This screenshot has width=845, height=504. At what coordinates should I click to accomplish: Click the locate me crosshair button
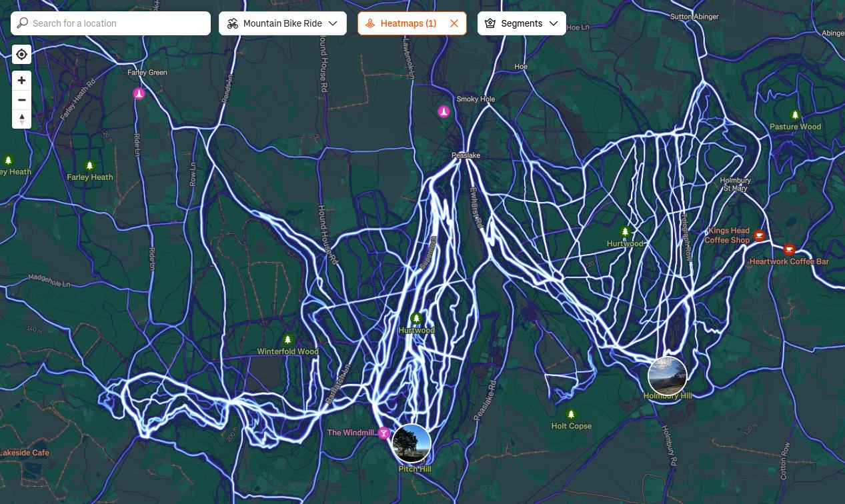click(21, 55)
